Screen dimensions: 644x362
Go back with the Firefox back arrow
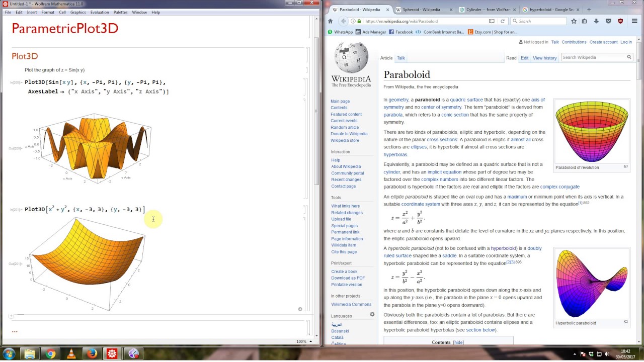point(344,21)
